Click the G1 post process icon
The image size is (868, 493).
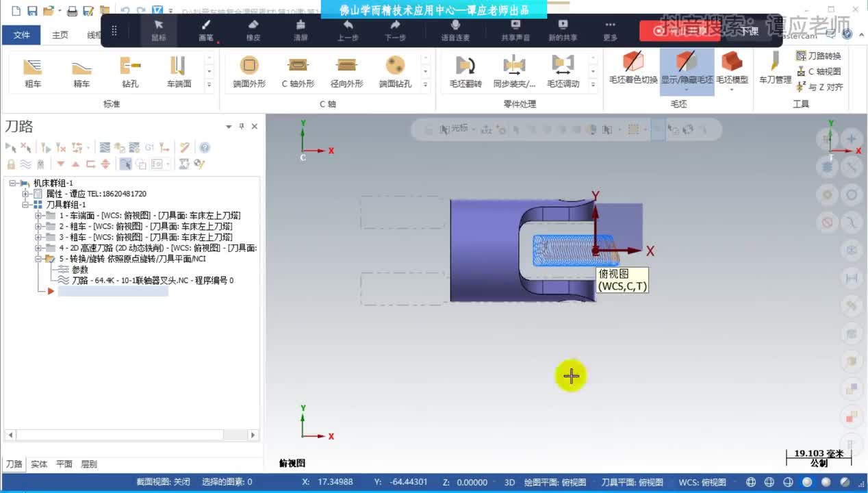(x=149, y=147)
